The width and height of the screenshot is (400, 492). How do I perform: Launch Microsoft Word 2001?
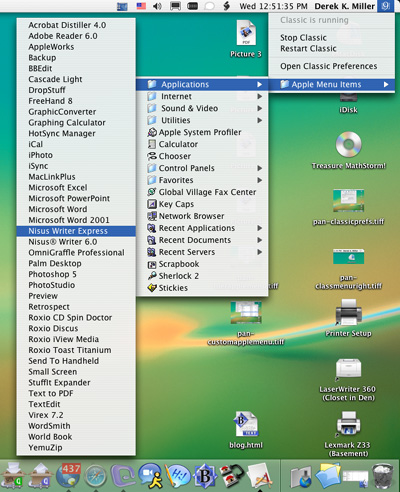[x=76, y=220]
